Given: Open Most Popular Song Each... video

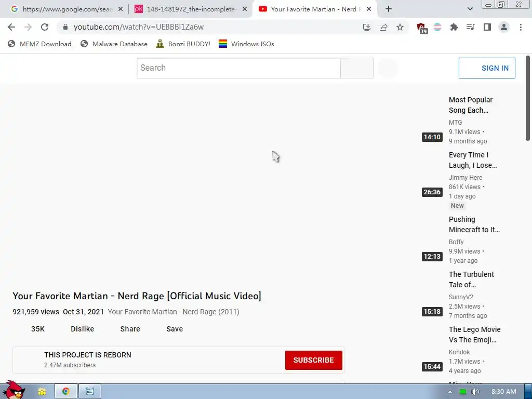Looking at the screenshot, I should pyautogui.click(x=471, y=105).
